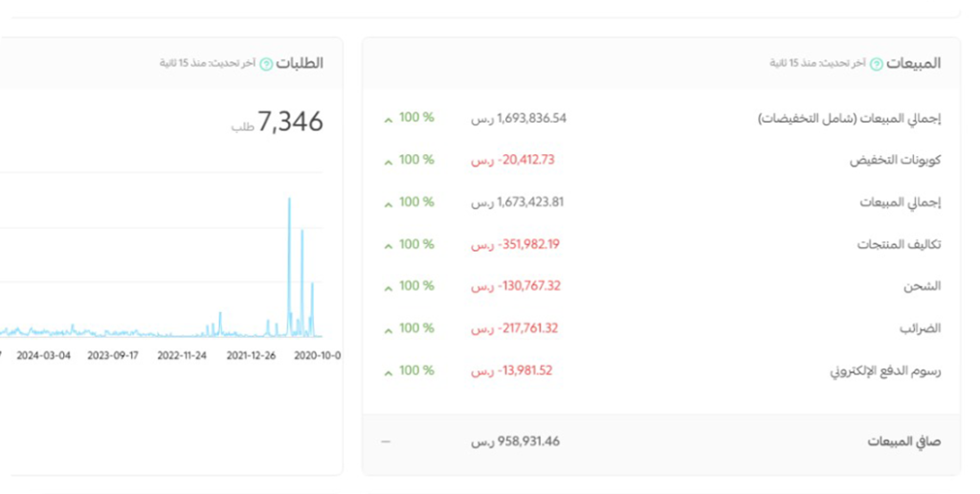Click the 7,346 orders count
Viewport: 980px width, 494px height.
click(290, 123)
